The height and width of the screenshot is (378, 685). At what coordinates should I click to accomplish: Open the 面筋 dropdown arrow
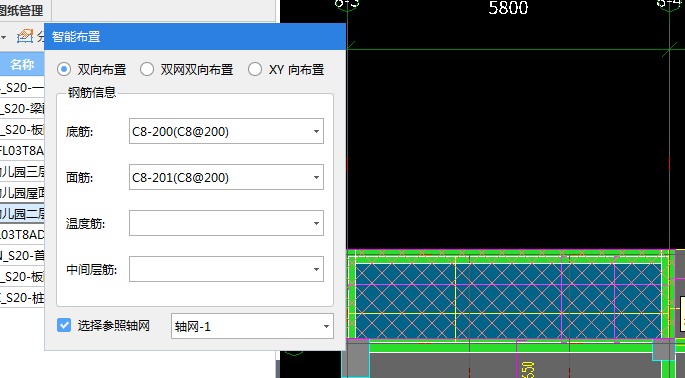(316, 177)
